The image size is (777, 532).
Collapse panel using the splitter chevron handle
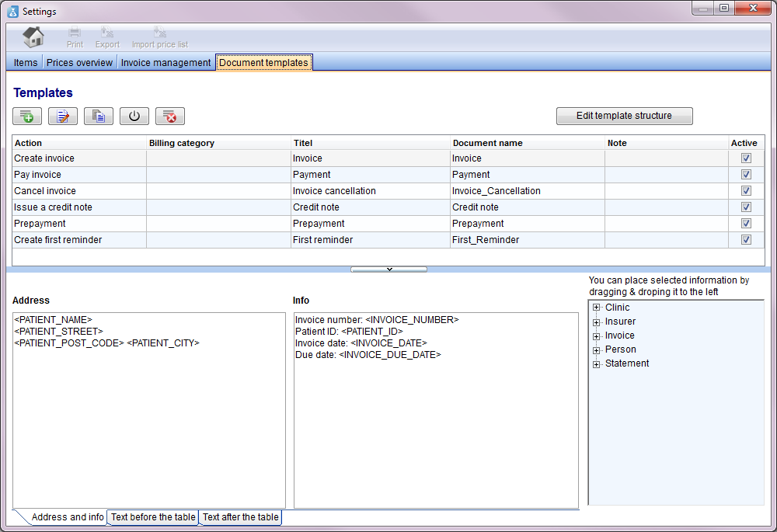pos(389,269)
